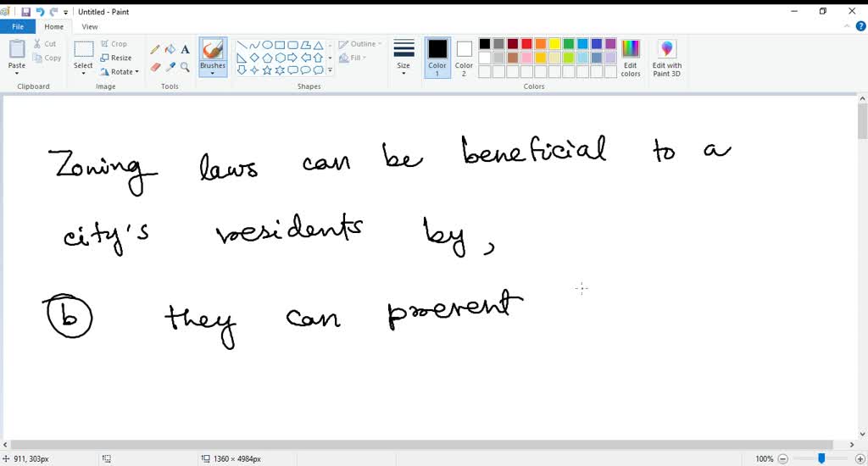This screenshot has height=466, width=868.
Task: Activate the Color 1 selector
Action: pos(437,57)
